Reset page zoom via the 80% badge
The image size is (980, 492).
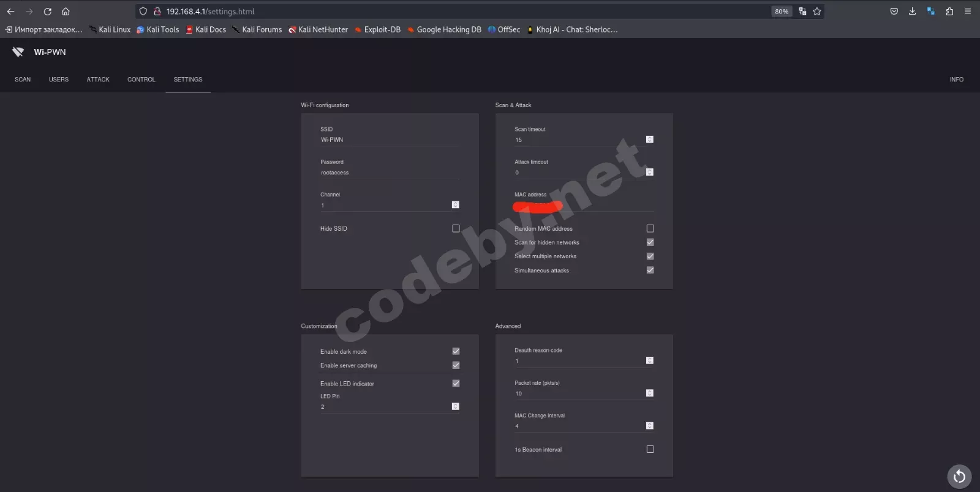[x=782, y=11]
